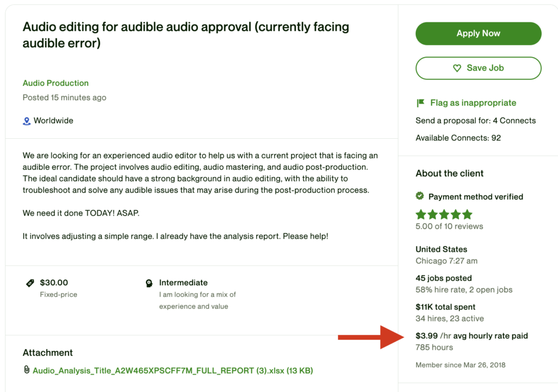
Task: Click the $3.99 avg hourly rate text
Action: [x=471, y=336]
